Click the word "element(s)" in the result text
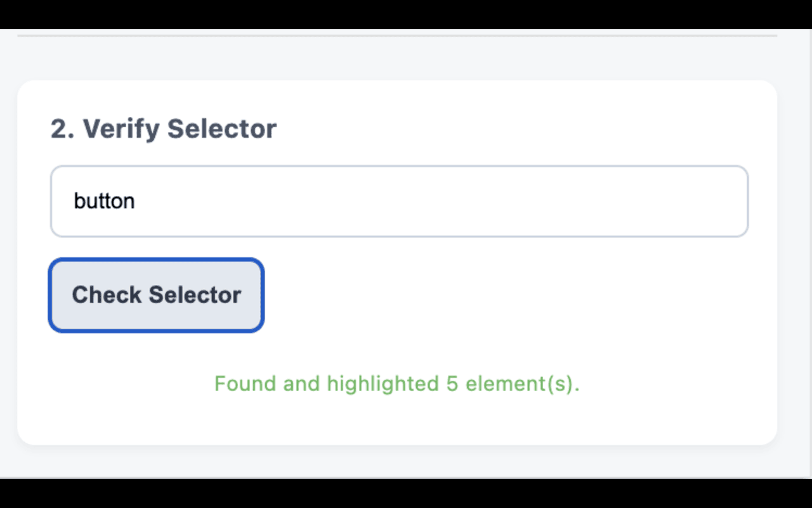Image resolution: width=812 pixels, height=508 pixels. pos(522,384)
